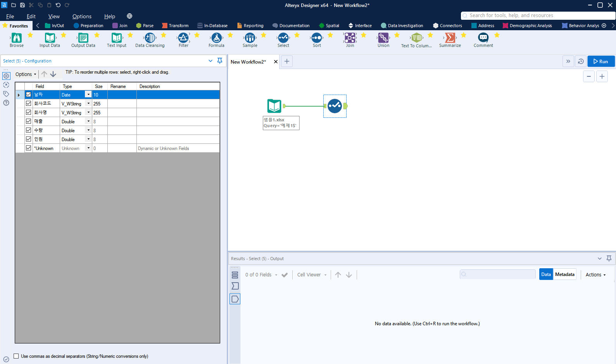Image resolution: width=616 pixels, height=364 pixels.
Task: Click the results search box
Action: click(x=497, y=274)
